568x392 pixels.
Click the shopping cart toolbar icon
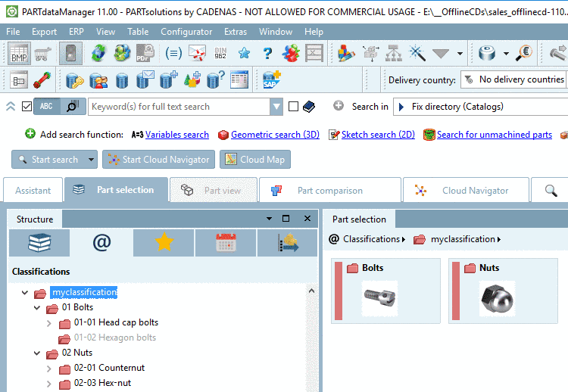tap(42, 54)
